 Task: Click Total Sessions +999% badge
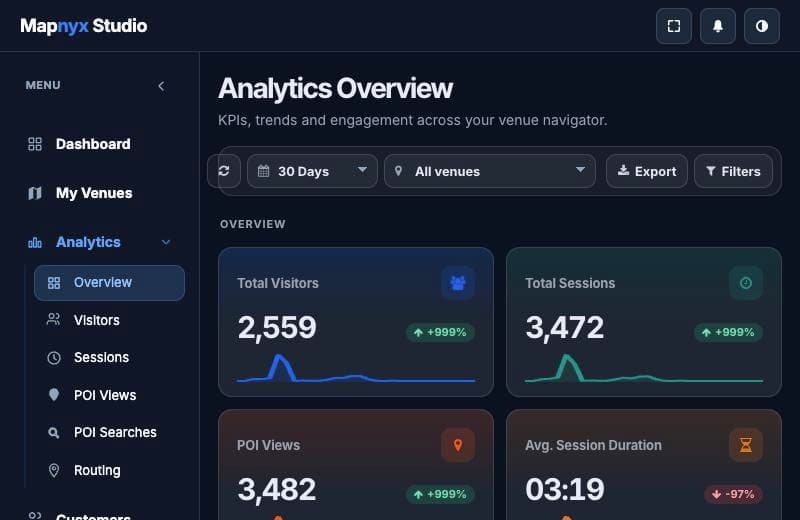(x=729, y=332)
